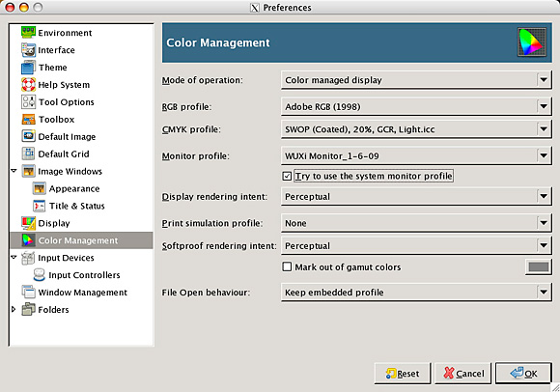Image resolution: width=560 pixels, height=392 pixels.
Task: Click the Reset button
Action: tap(403, 374)
